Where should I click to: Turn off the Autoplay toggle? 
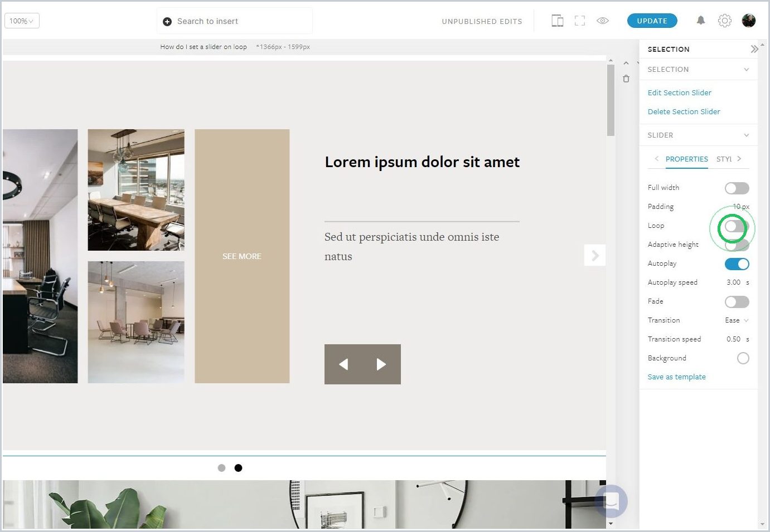click(x=737, y=264)
